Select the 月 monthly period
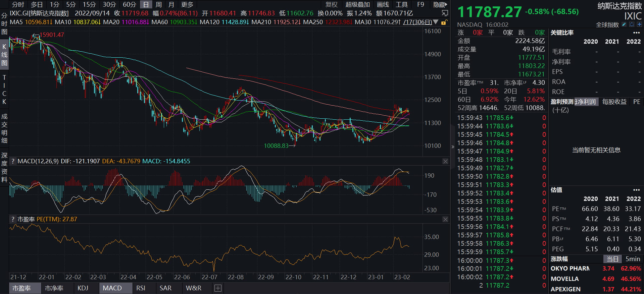The width and height of the screenshot is (644, 294). tap(171, 5)
